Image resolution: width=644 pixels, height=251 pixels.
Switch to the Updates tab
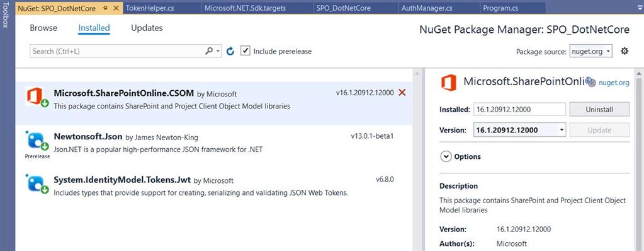click(147, 28)
